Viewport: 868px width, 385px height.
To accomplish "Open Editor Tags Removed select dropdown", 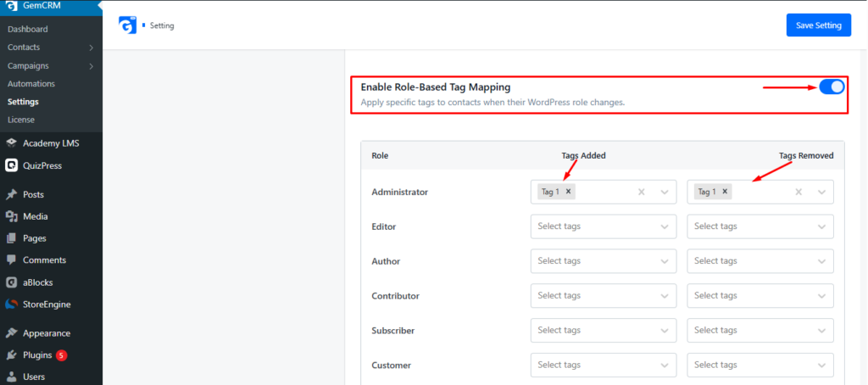I will (760, 226).
